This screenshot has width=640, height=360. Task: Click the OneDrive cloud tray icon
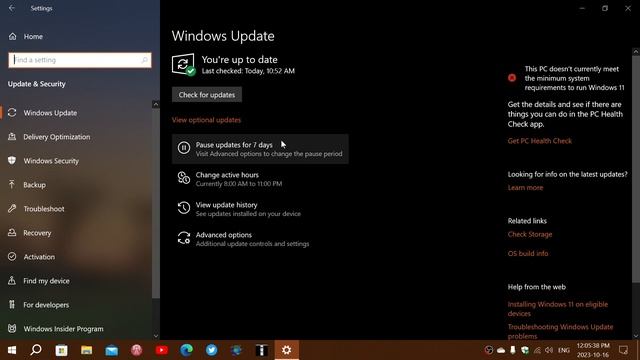tap(501, 350)
